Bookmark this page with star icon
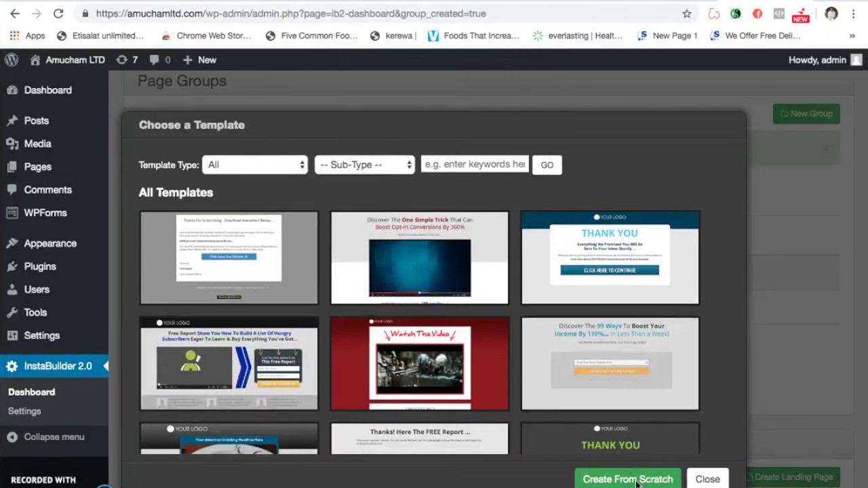The height and width of the screenshot is (488, 868). (x=687, y=14)
